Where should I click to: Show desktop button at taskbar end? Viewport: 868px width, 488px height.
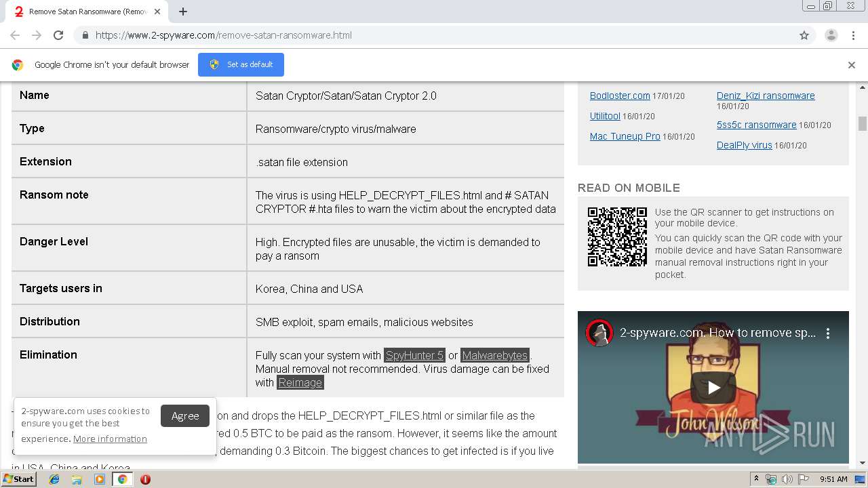point(861,479)
